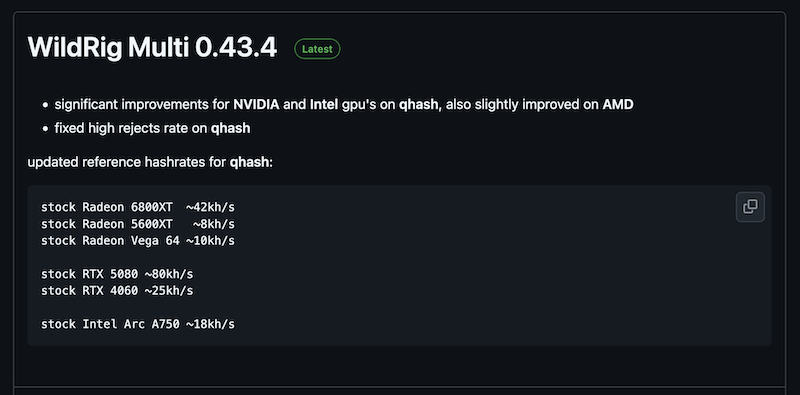Click the bold Intel word in first bullet

[323, 105]
